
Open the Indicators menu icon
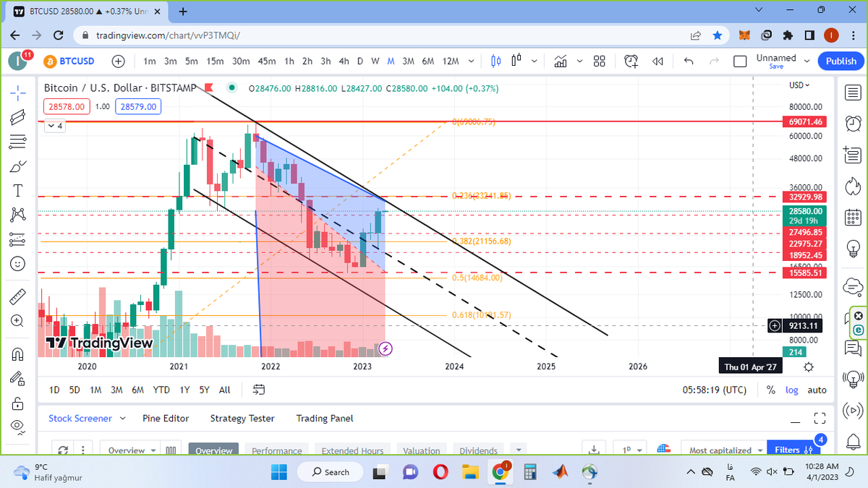click(x=561, y=61)
